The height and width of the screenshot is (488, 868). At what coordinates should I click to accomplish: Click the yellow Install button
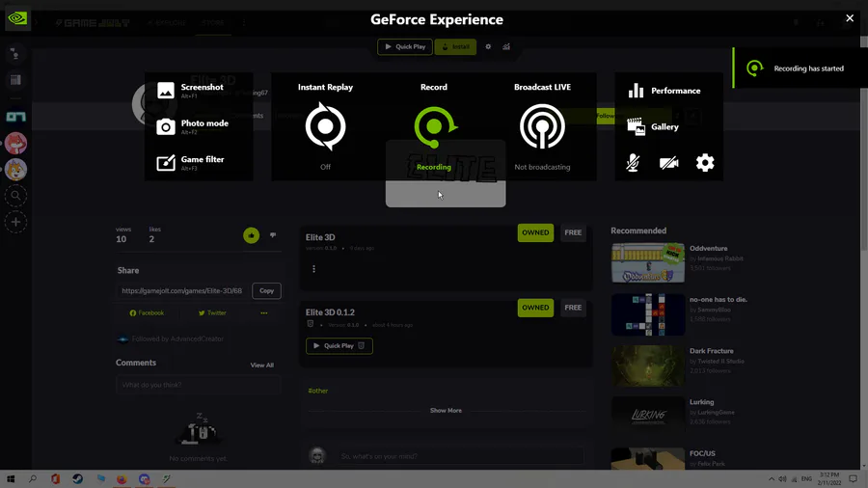(x=455, y=47)
